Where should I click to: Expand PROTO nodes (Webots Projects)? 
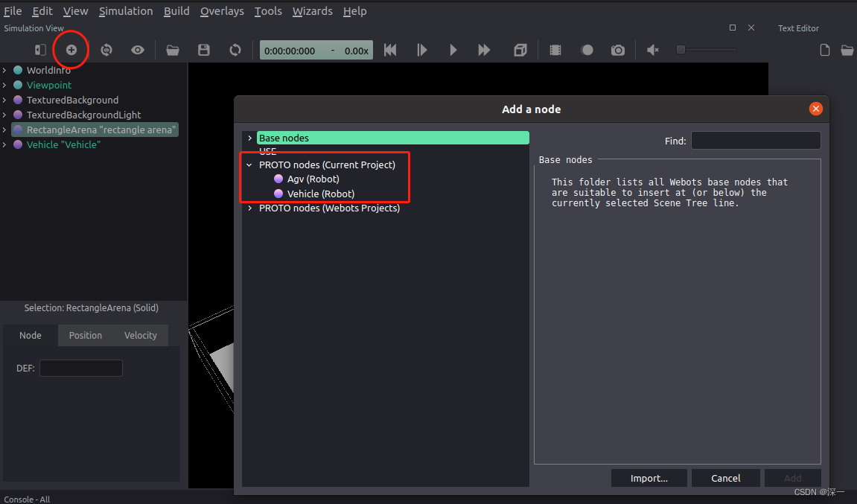point(249,208)
